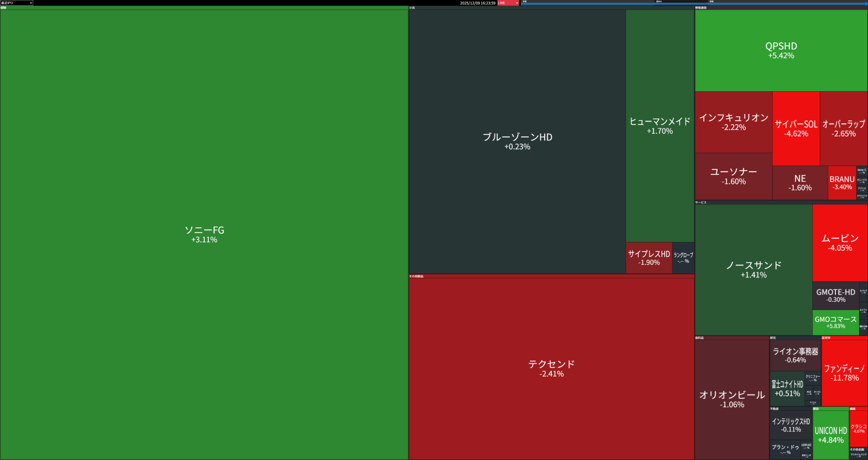Click the GMOコマース tile
The width and height of the screenshot is (868, 460).
(x=835, y=322)
